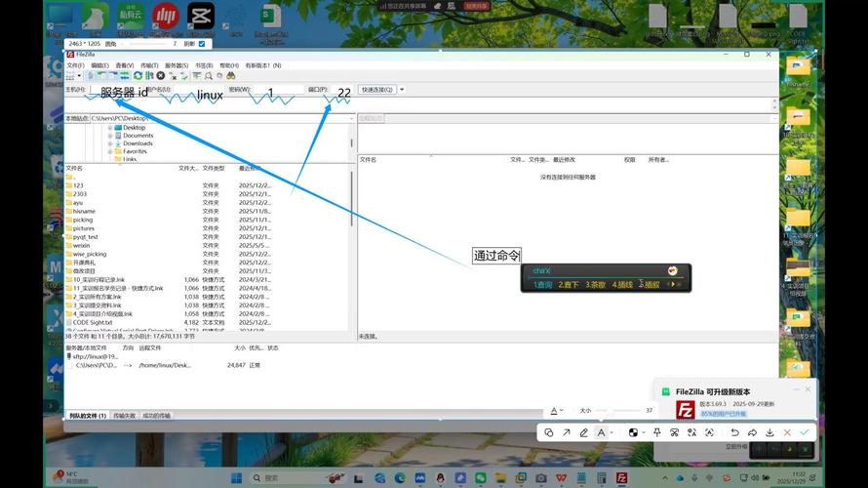
Task: Toggle the shadow checkbox in size bar
Action: (202, 44)
